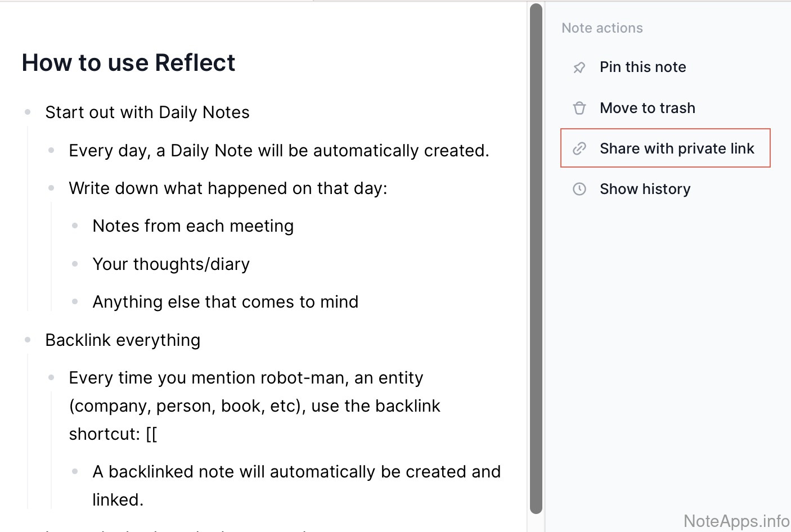The height and width of the screenshot is (532, 791).
Task: Choose the 'Move to trash' text label
Action: point(647,108)
